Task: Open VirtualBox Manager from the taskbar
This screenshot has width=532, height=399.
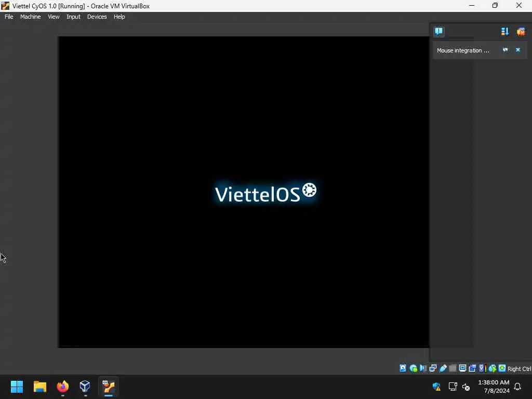Action: [x=85, y=387]
